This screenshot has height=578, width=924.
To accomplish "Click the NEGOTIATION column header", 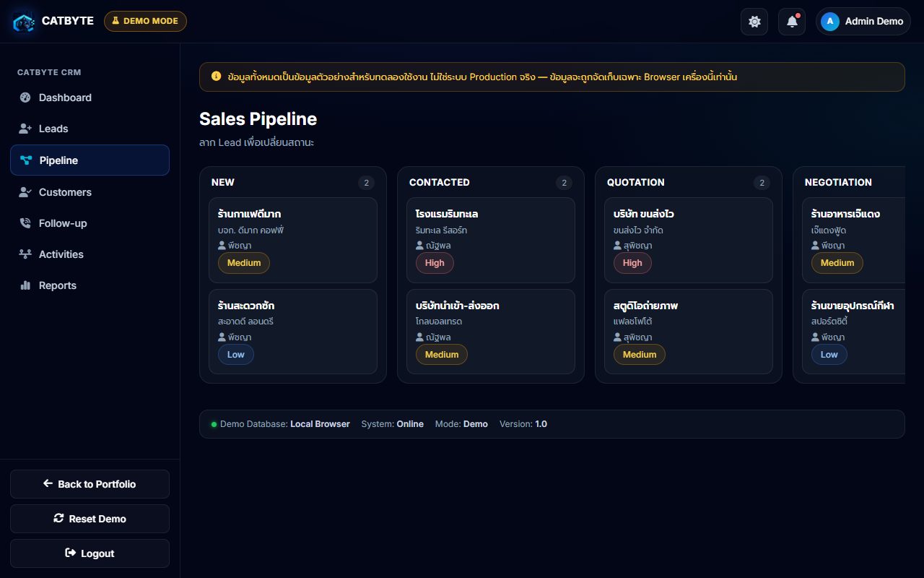I will coord(838,182).
